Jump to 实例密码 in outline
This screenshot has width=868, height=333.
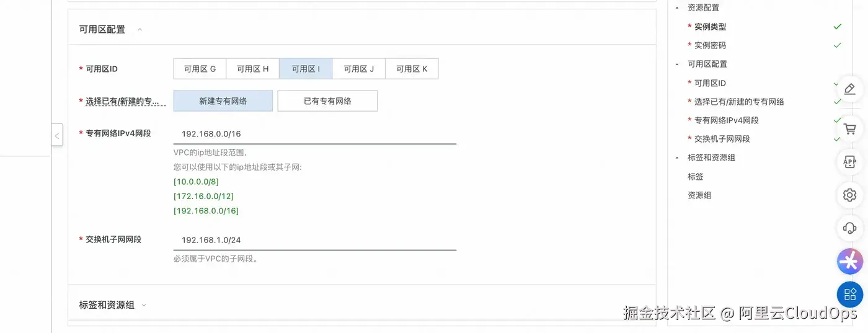[x=710, y=45]
